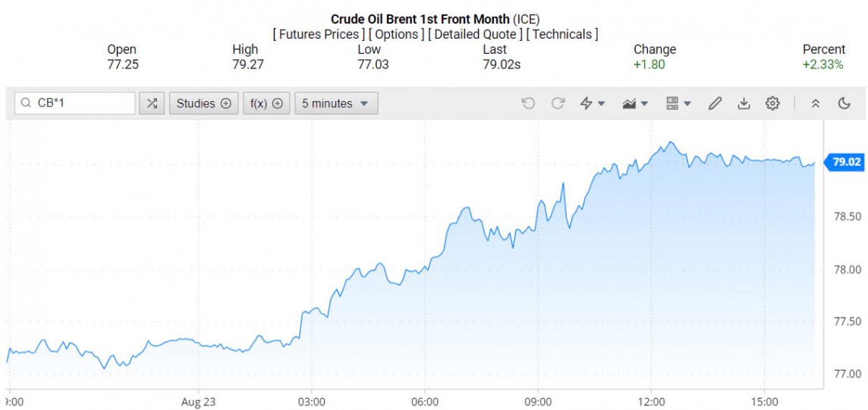Open the Futures Prices link
Viewport: 868px width, 410px height.
pyautogui.click(x=319, y=34)
